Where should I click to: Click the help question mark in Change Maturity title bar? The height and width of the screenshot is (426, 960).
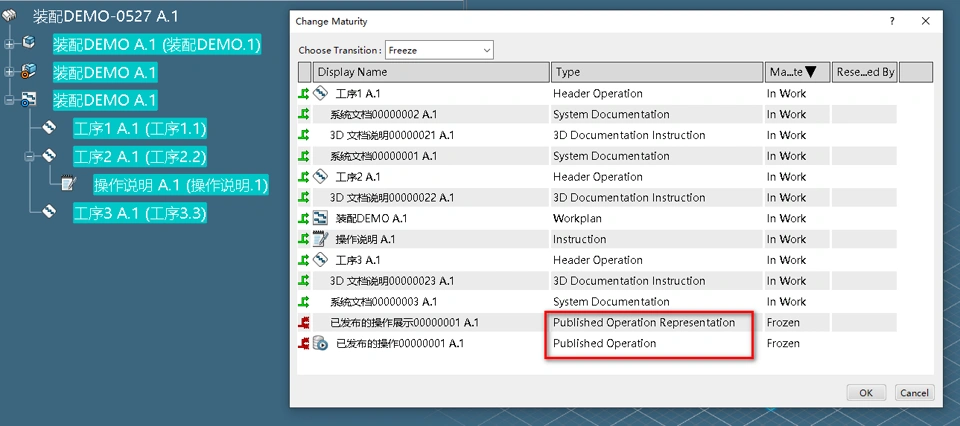(x=892, y=21)
